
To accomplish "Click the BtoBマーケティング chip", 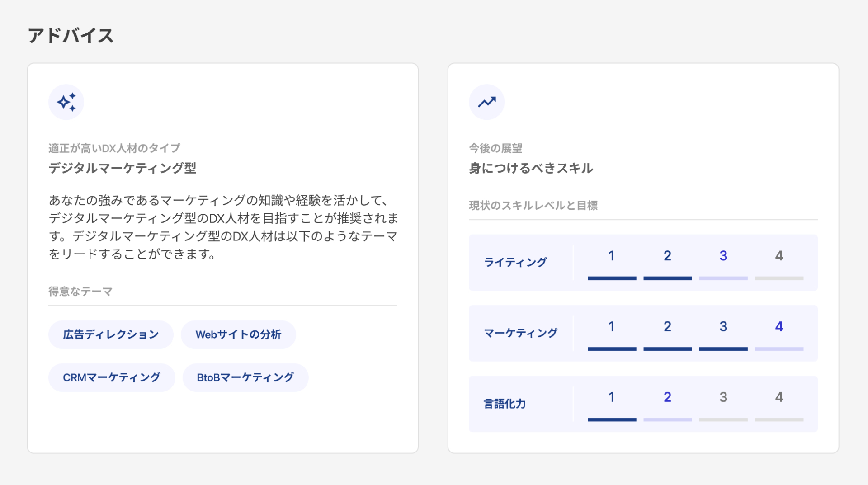I will click(245, 377).
